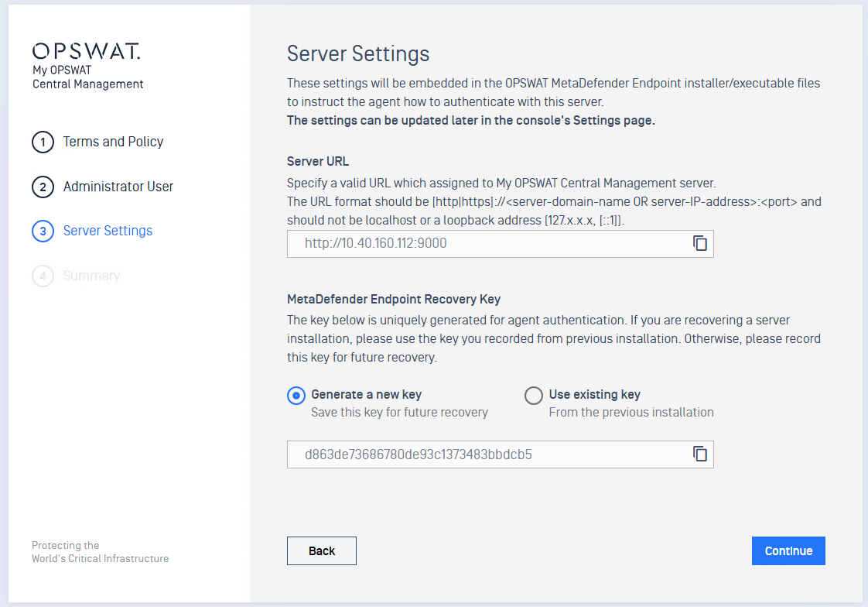Click MetaDefender Endpoint Recovery Key label
The width and height of the screenshot is (868, 607).
click(x=394, y=299)
